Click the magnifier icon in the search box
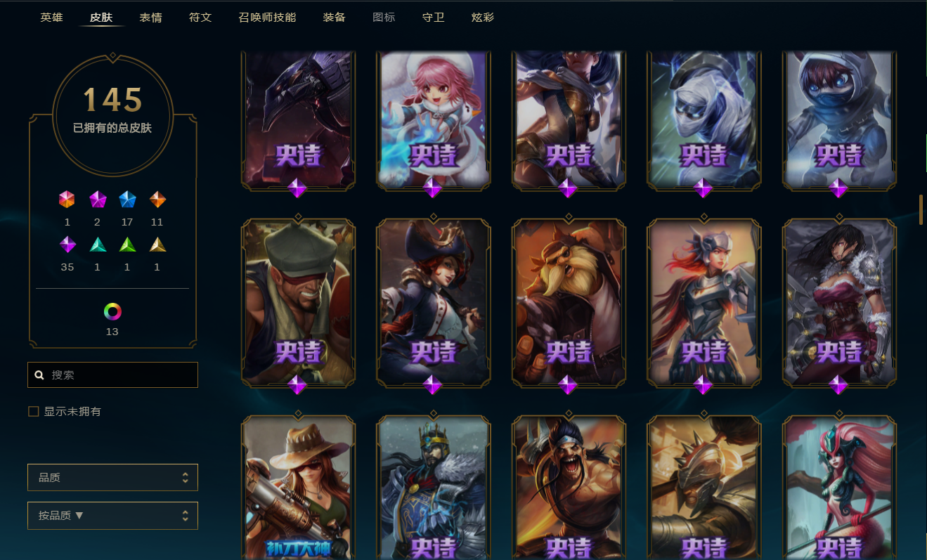 39,375
